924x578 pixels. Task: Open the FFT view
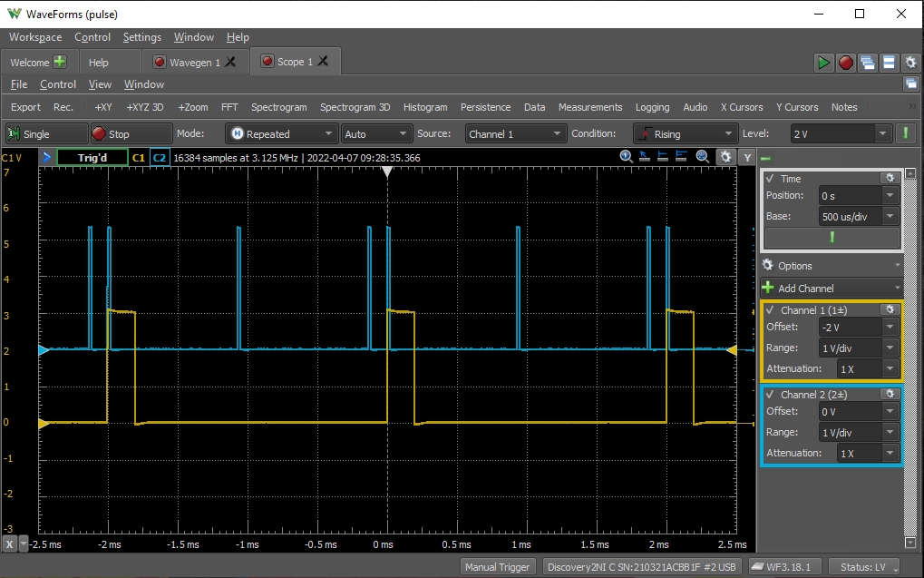pos(229,107)
